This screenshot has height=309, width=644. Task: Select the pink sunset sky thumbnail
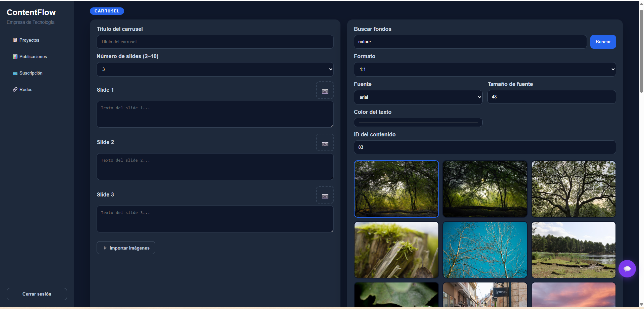[x=574, y=295]
